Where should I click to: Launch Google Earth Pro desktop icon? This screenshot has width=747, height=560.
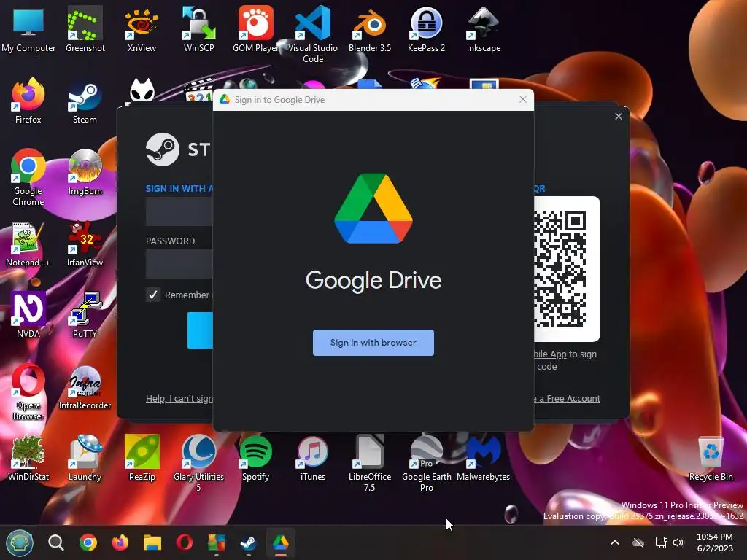pyautogui.click(x=426, y=463)
